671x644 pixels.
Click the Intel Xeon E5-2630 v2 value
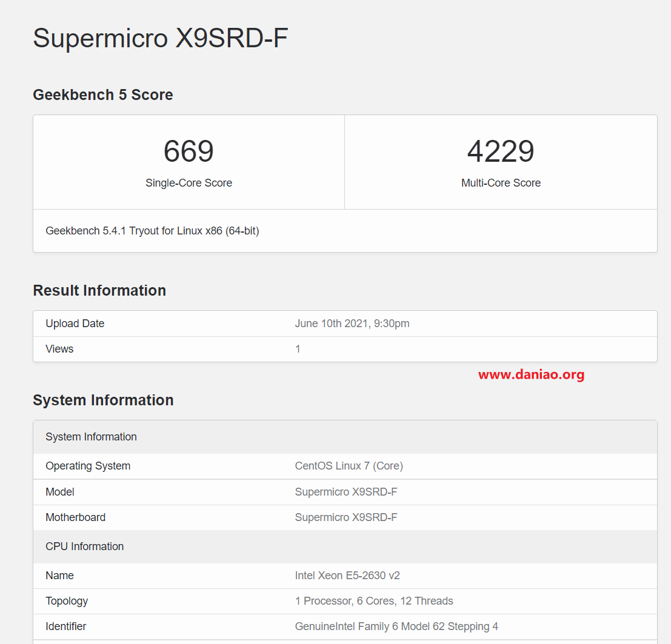pyautogui.click(x=347, y=576)
